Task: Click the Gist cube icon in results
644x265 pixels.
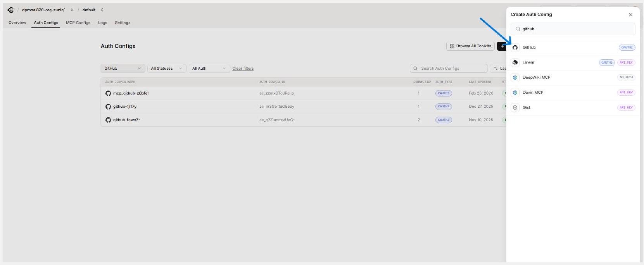Action: click(515, 108)
